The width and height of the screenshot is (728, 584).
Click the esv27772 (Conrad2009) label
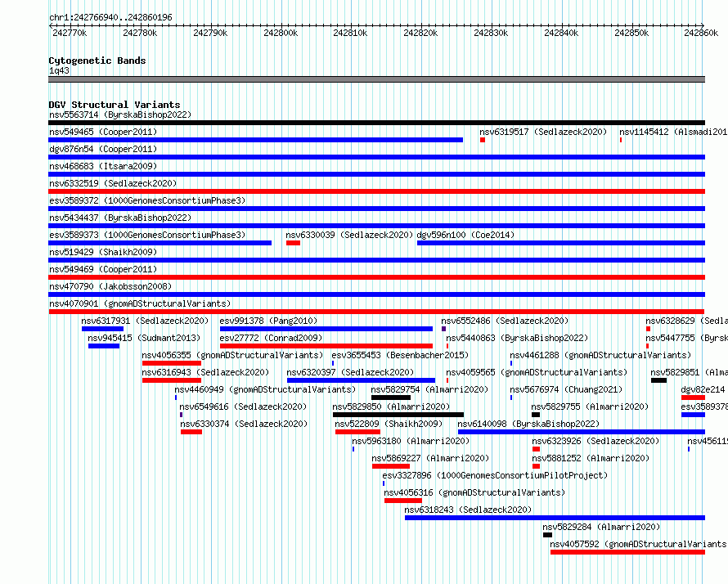click(x=271, y=338)
